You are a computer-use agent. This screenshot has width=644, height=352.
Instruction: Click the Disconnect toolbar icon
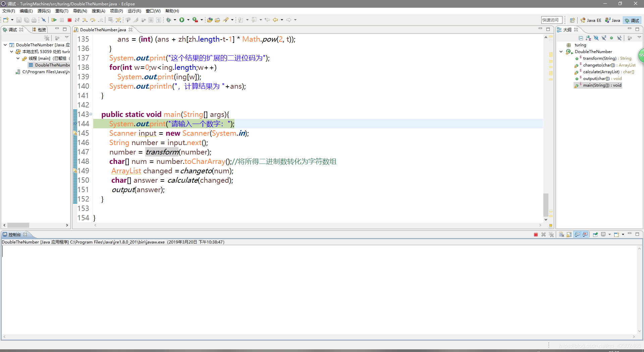point(77,20)
